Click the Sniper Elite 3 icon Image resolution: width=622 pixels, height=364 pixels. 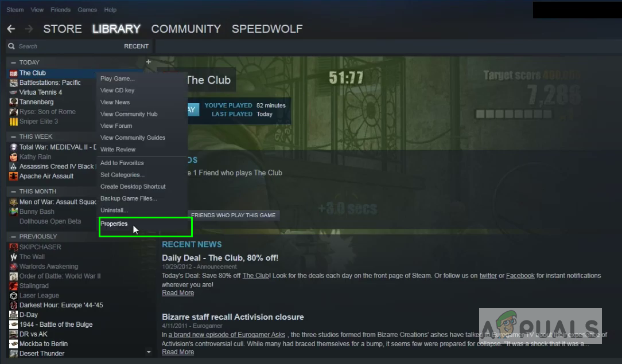point(14,121)
